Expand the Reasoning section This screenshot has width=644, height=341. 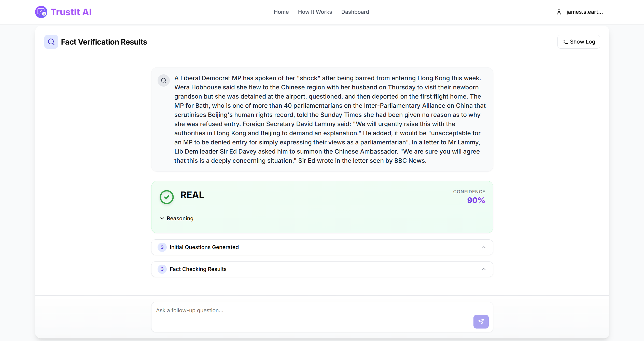click(x=177, y=219)
